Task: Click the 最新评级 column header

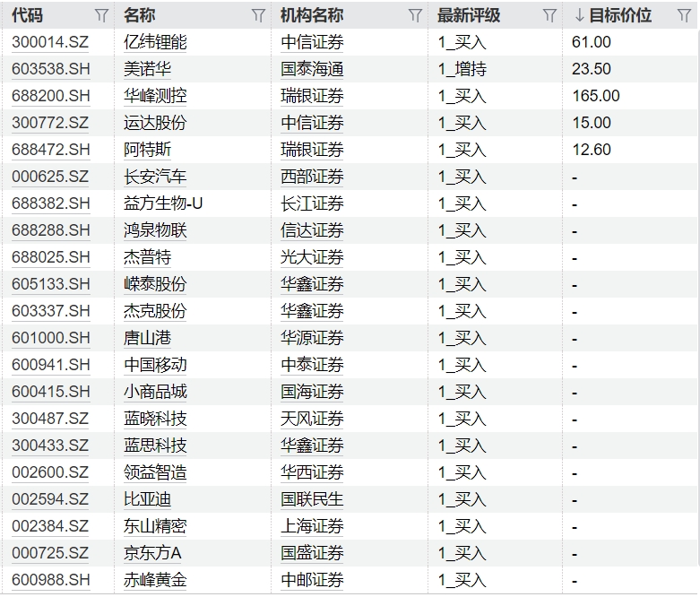Action: click(x=469, y=15)
